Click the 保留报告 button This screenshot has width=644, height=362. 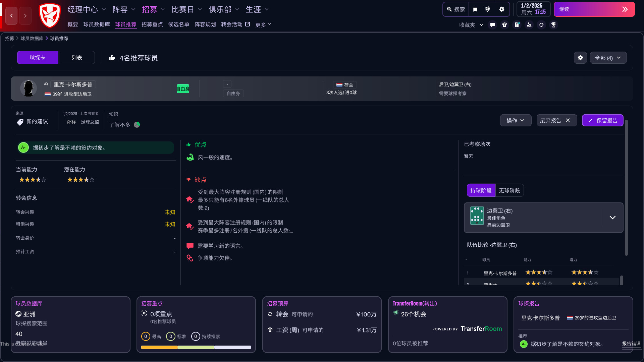602,120
